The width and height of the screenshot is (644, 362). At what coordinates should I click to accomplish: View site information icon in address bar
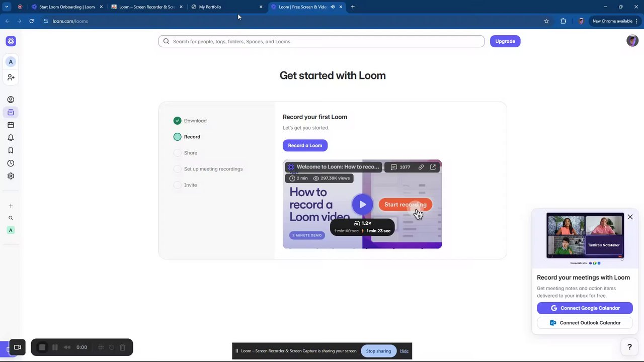[x=46, y=21]
